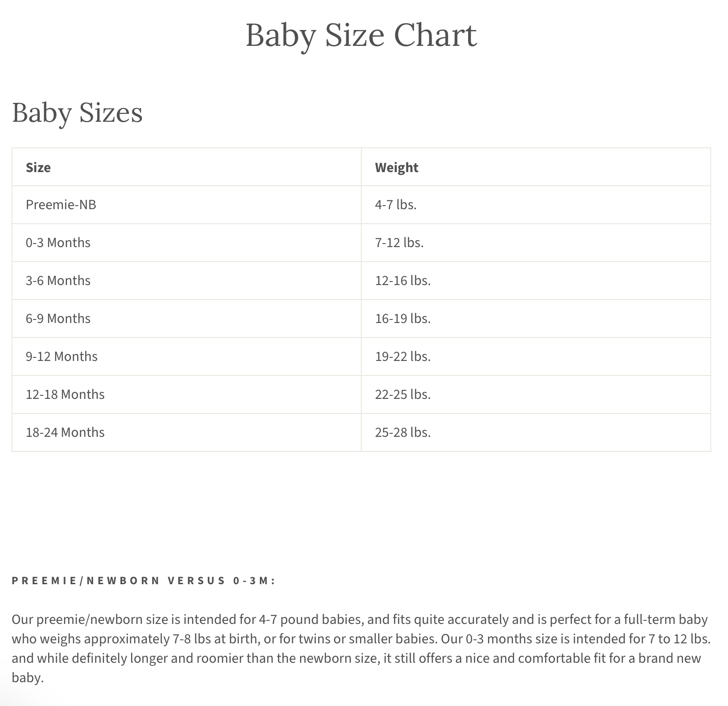
Task: Click the preemie/newborn fit description paragraph
Action: click(x=361, y=649)
